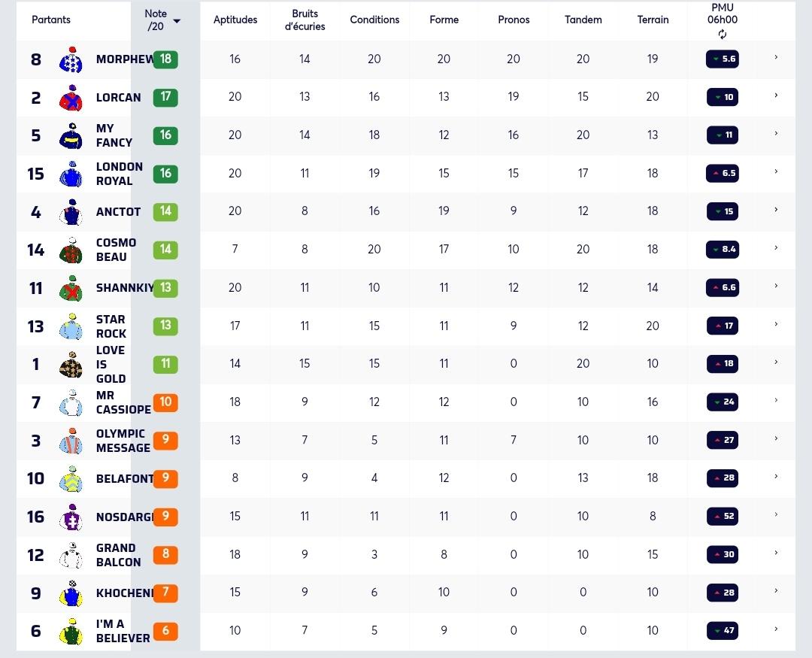Click Grand Balcon's white jockey silk
The height and width of the screenshot is (658, 812).
tap(71, 555)
